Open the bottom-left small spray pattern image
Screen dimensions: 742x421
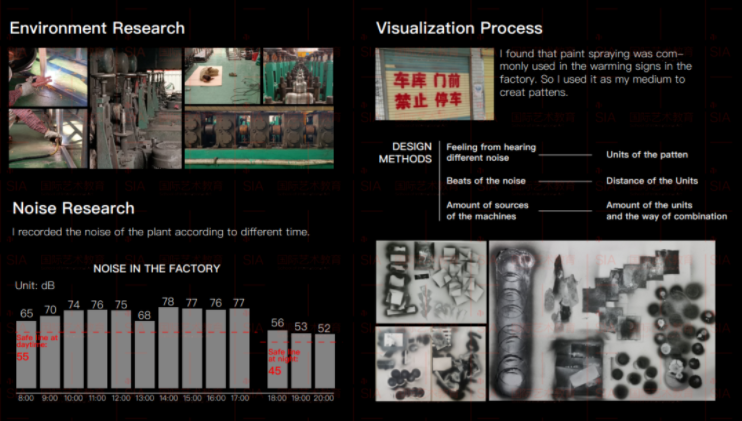tap(430, 363)
